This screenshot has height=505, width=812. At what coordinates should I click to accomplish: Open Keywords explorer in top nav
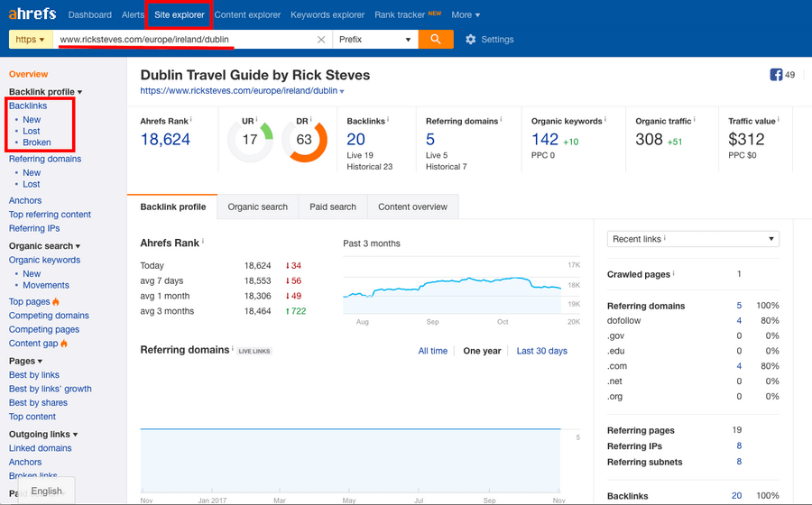pos(328,15)
